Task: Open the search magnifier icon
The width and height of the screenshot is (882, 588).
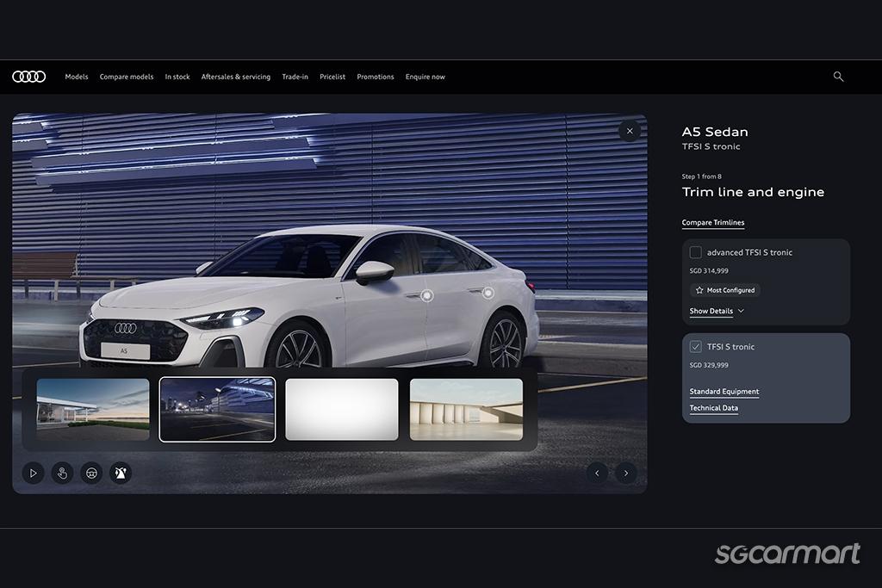Action: (838, 77)
